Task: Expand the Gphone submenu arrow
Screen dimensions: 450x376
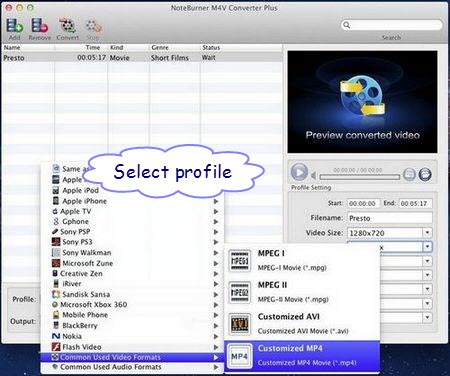Action: pyautogui.click(x=216, y=222)
